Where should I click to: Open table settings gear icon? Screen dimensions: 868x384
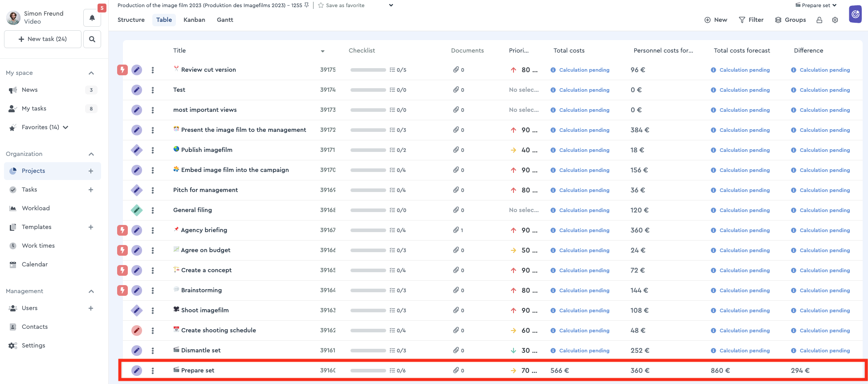pyautogui.click(x=835, y=20)
